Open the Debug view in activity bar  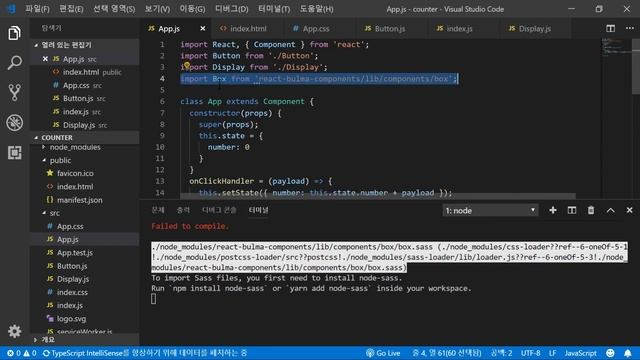tap(14, 122)
